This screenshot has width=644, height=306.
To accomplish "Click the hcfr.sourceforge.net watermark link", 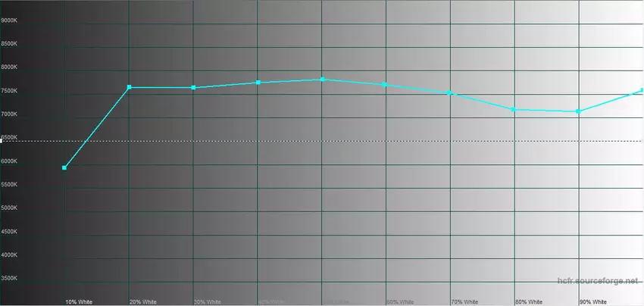I will click(x=596, y=282).
